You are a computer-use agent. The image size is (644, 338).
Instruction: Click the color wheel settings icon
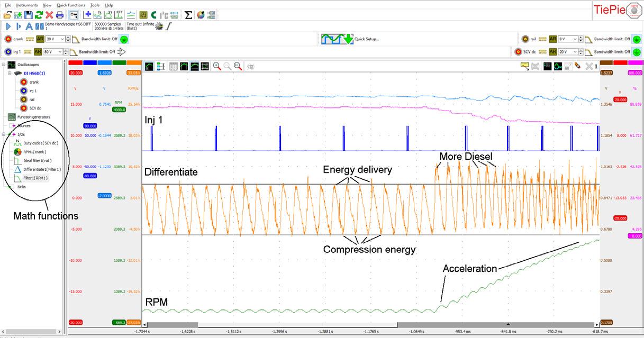(x=201, y=15)
